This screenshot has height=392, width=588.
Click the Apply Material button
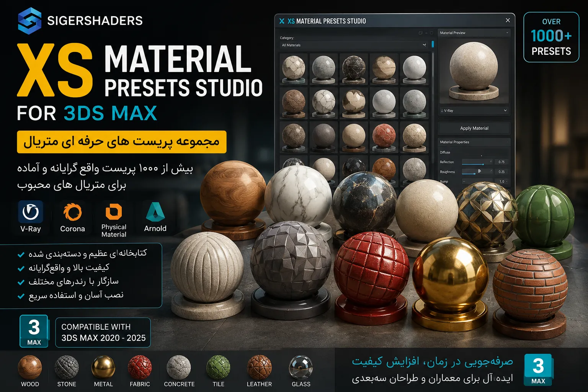point(474,128)
